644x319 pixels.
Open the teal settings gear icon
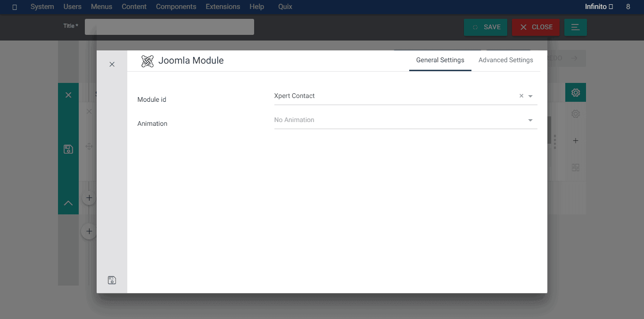tap(575, 93)
